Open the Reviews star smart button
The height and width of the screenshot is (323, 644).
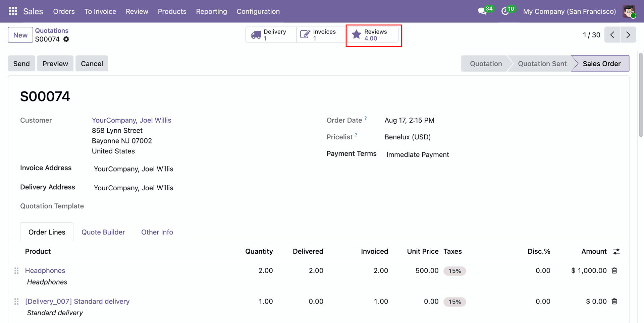pyautogui.click(x=373, y=35)
